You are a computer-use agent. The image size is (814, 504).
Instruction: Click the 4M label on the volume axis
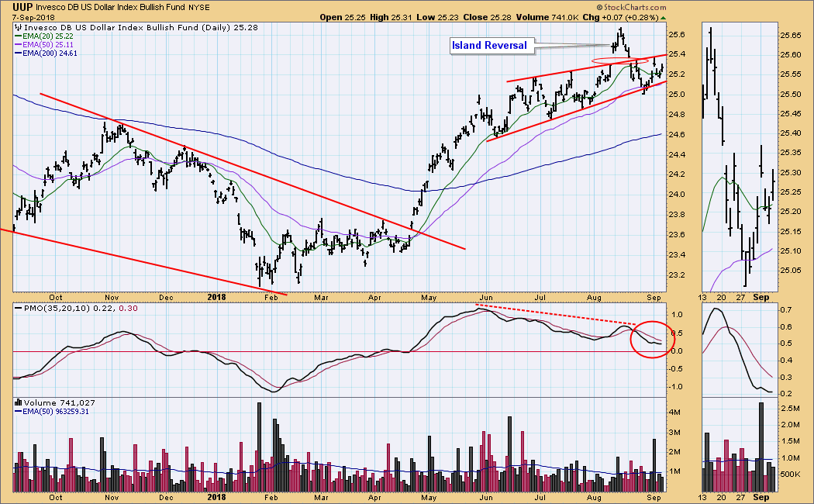click(x=675, y=413)
